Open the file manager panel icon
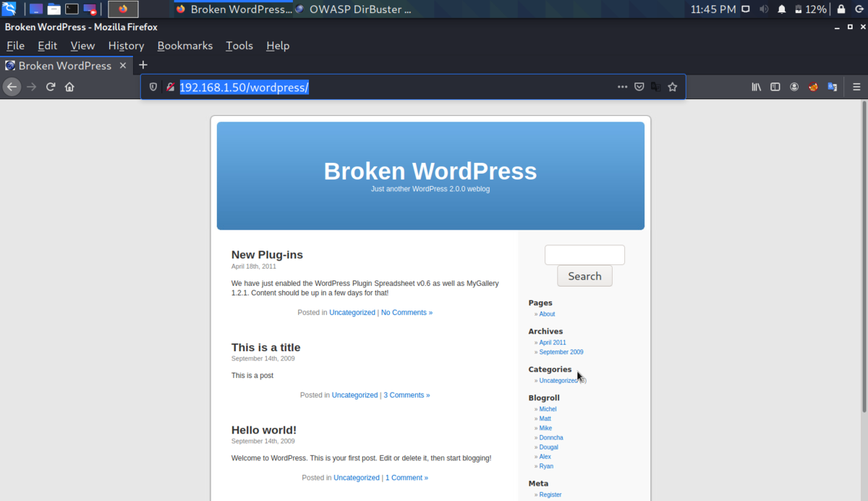 pos(54,9)
